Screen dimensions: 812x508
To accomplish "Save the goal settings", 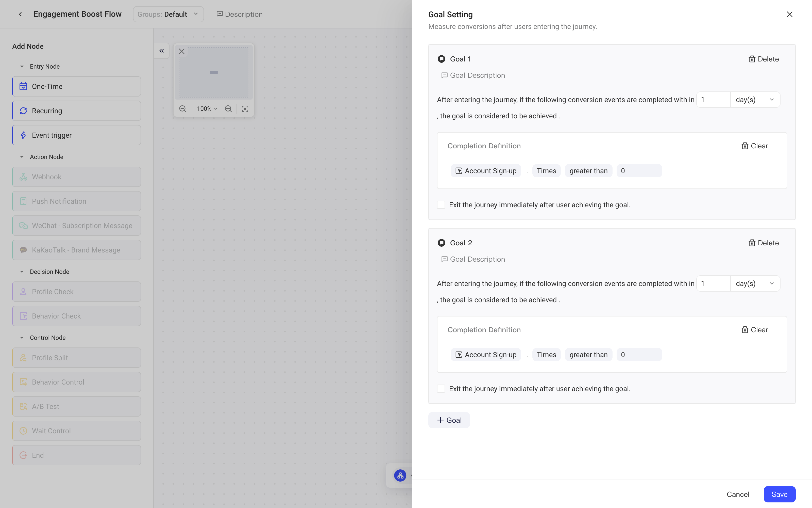I will [x=780, y=494].
